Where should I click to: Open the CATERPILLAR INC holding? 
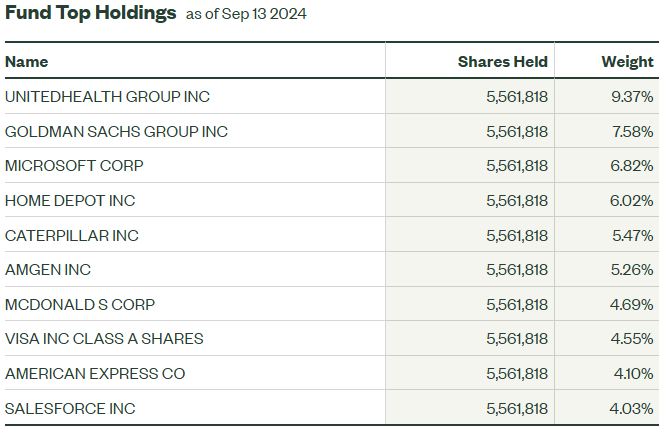coord(72,236)
